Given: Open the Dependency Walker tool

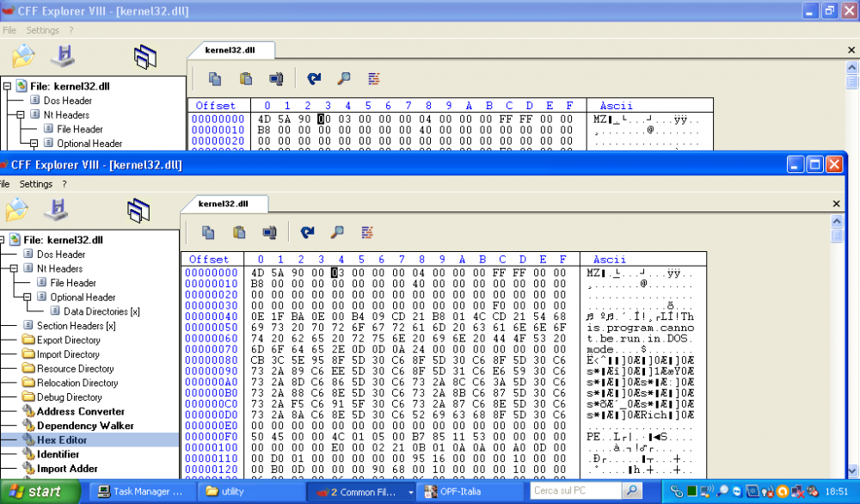Looking at the screenshot, I should click(x=84, y=426).
